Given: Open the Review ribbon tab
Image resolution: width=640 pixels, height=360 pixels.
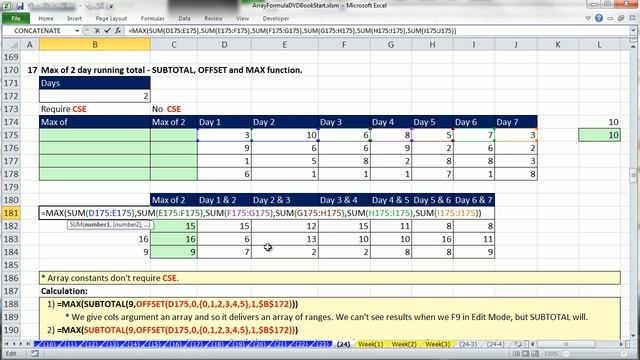Looking at the screenshot, I should click(213, 18).
